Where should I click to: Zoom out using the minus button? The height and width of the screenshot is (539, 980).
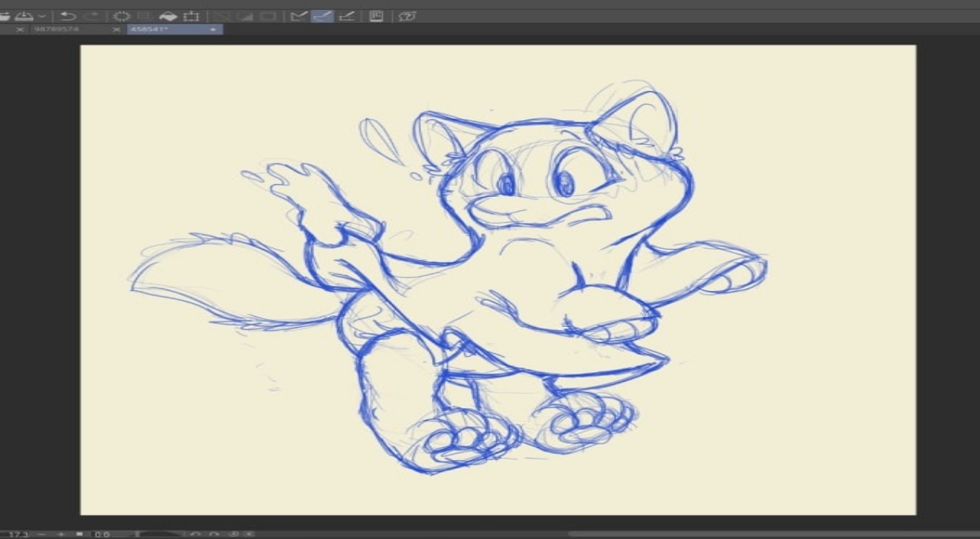tap(42, 534)
